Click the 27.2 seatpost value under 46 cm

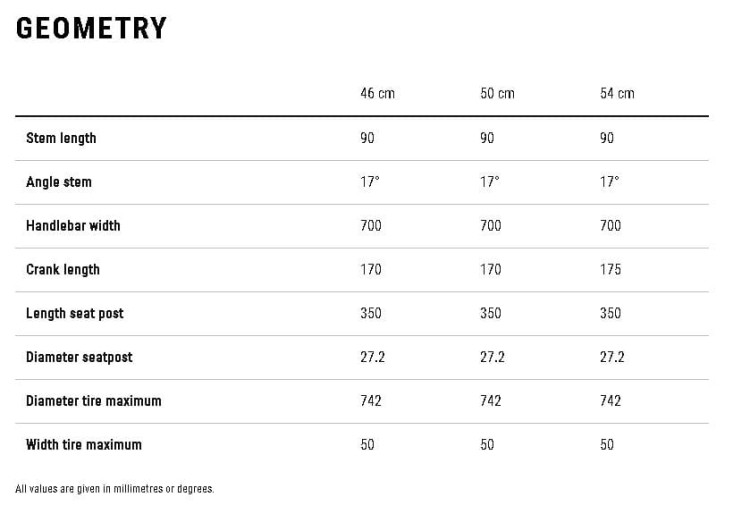tap(373, 357)
